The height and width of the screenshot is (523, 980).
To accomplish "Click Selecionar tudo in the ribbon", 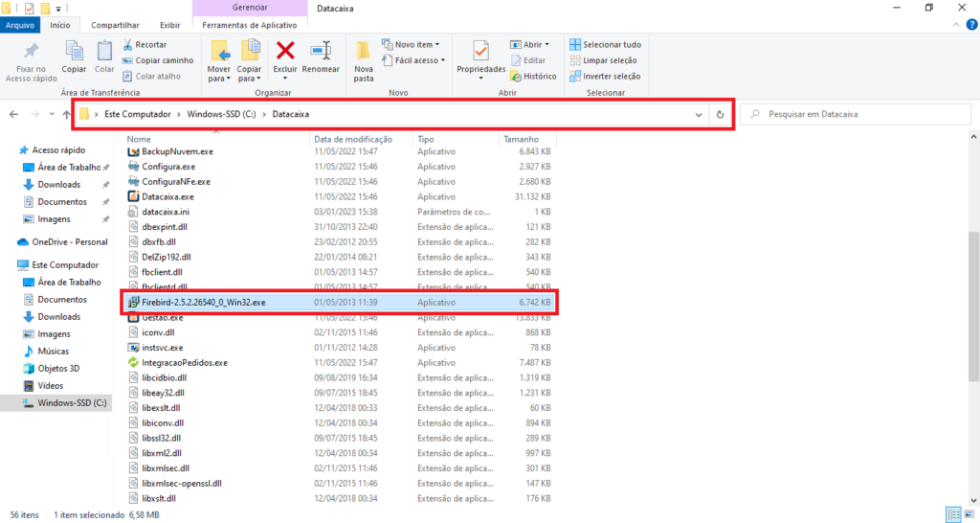I will 605,44.
